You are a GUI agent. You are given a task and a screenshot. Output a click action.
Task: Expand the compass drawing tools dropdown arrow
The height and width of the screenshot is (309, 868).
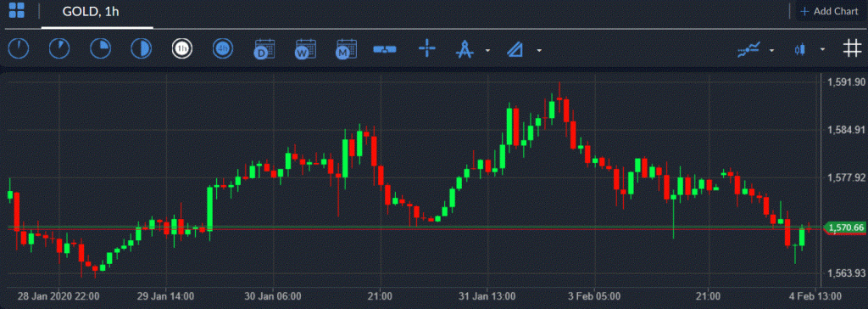(487, 50)
